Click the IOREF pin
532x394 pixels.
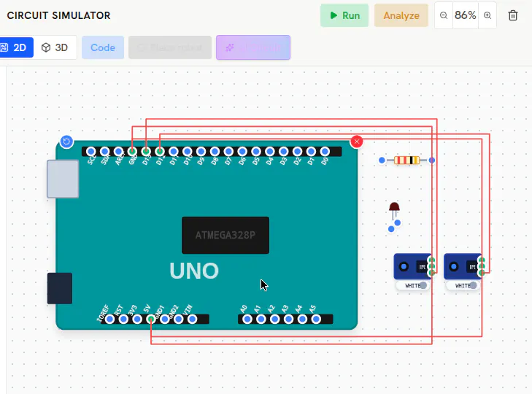(109, 319)
